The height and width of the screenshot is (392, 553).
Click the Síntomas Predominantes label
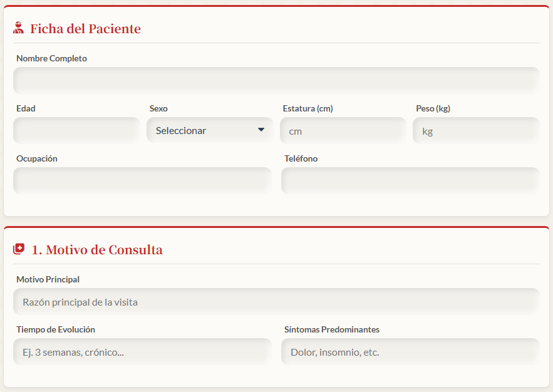click(x=331, y=329)
